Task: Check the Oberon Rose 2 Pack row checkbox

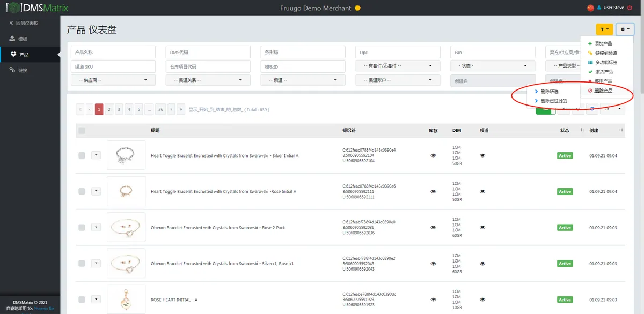Action: pyautogui.click(x=82, y=227)
